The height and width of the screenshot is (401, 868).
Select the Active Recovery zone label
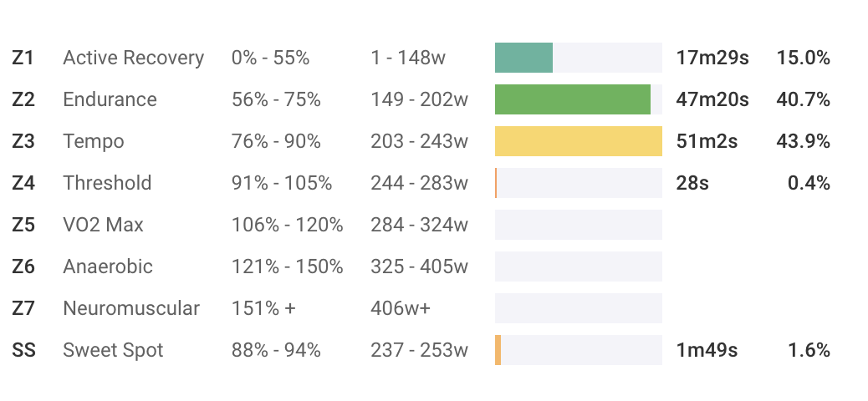(133, 58)
